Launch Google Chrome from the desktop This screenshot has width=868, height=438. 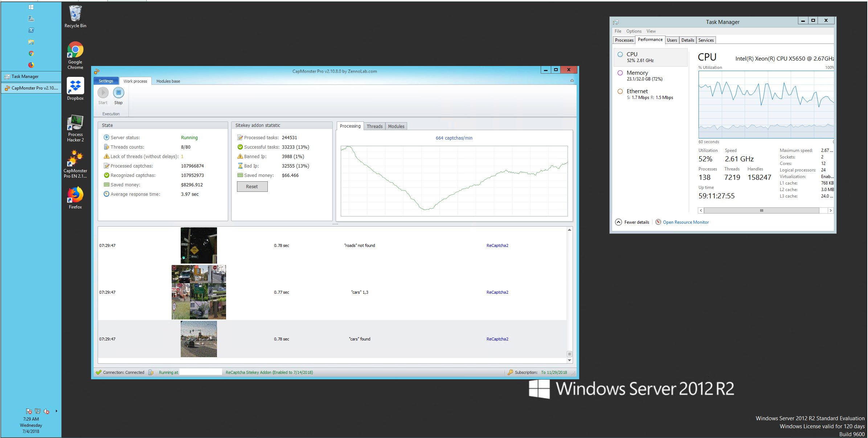pos(75,55)
